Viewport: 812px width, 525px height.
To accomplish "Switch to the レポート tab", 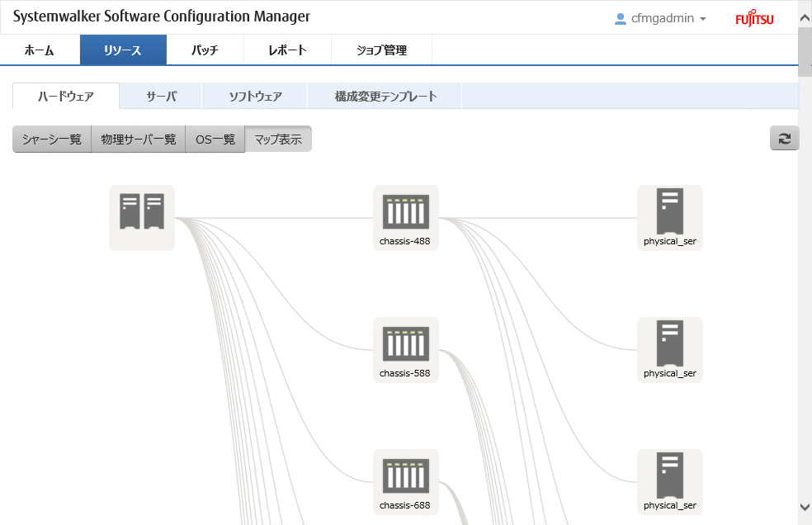I will (x=287, y=50).
